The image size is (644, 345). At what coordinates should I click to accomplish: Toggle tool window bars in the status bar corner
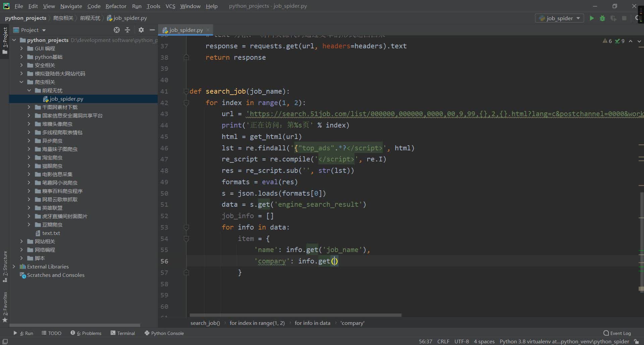(5, 341)
